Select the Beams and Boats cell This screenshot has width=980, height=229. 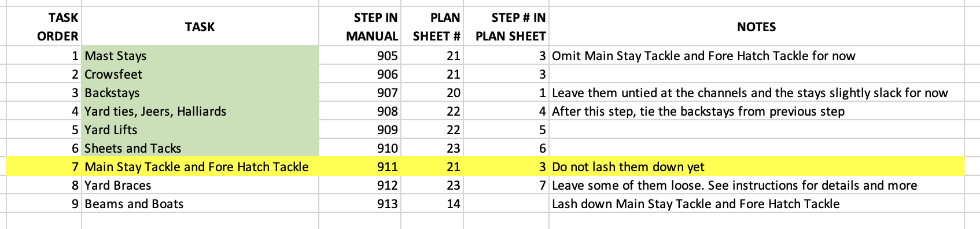(x=200, y=204)
